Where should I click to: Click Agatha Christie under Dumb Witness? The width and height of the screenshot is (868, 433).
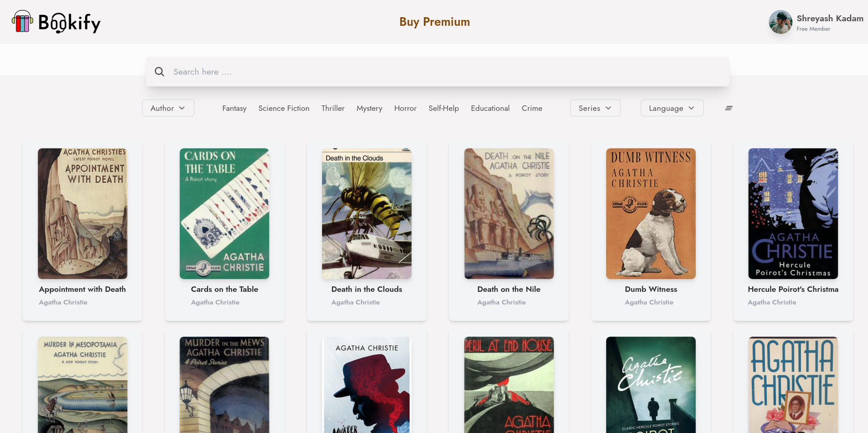coord(649,302)
